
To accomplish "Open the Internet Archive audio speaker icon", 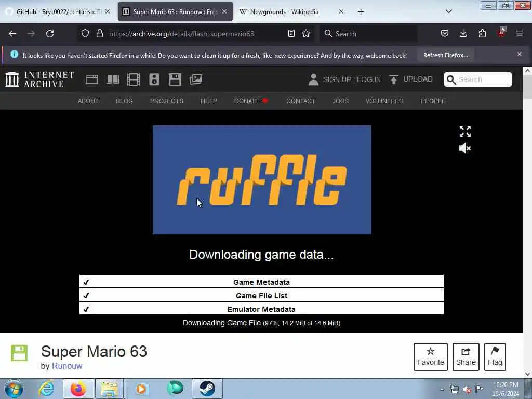I will click(x=154, y=79).
